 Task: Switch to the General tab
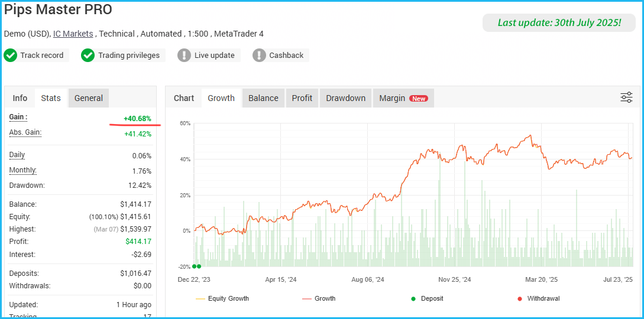point(89,98)
